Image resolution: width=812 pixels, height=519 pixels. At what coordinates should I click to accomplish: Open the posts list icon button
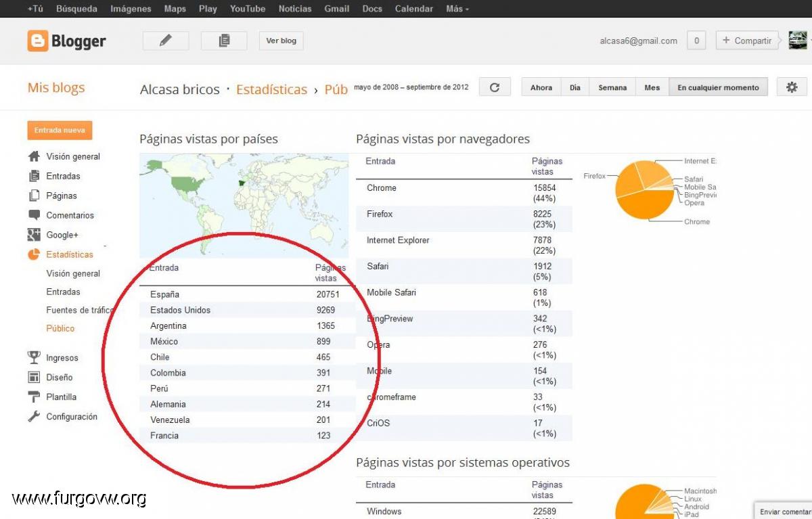224,41
